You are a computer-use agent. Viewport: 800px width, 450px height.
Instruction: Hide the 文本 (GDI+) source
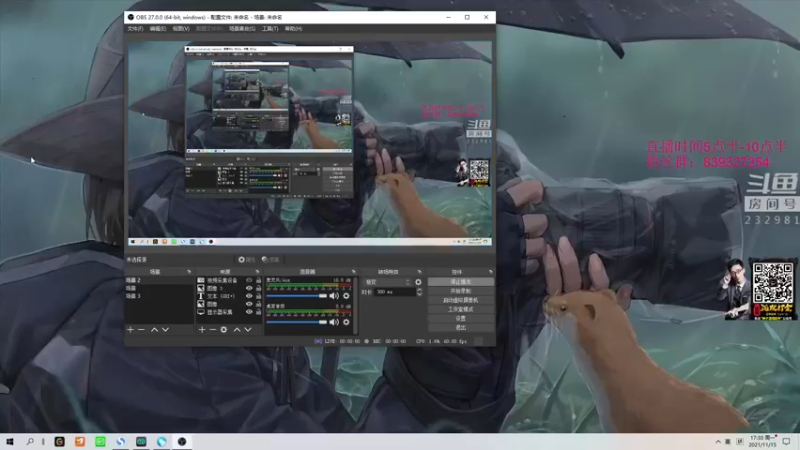[x=249, y=296]
